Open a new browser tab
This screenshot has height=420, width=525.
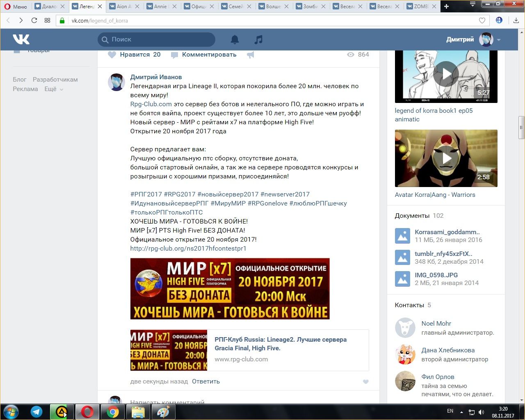pyautogui.click(x=446, y=7)
